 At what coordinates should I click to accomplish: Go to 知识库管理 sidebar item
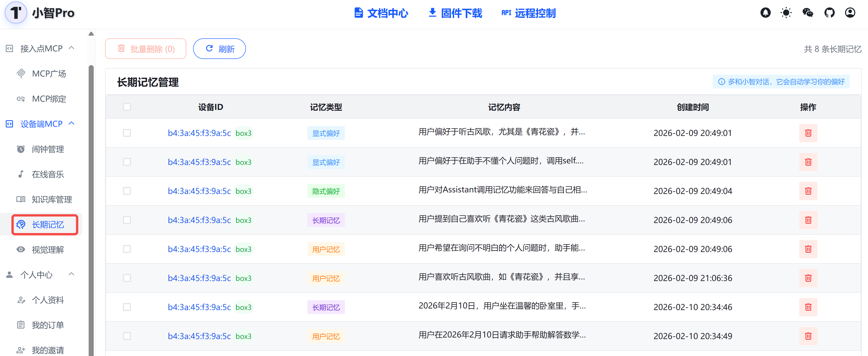pyautogui.click(x=52, y=199)
